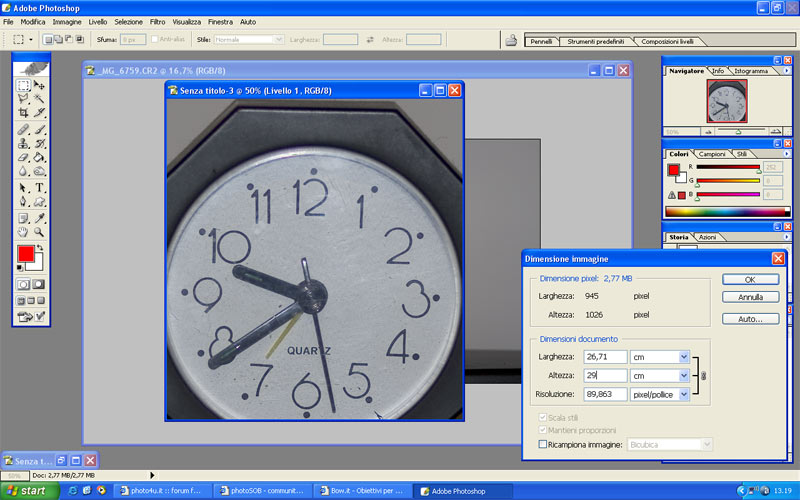Click the Annulla button
This screenshot has width=800, height=500.
tap(750, 297)
